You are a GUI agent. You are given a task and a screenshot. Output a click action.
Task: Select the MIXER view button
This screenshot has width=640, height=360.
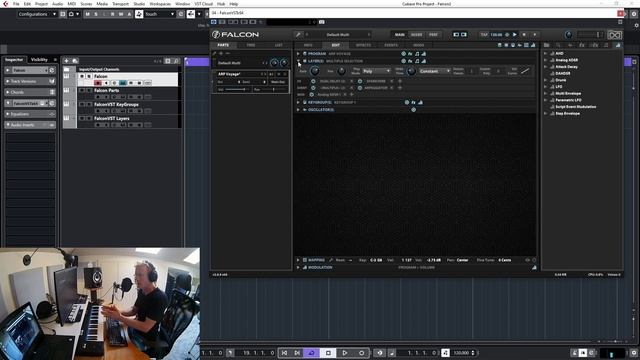[417, 35]
